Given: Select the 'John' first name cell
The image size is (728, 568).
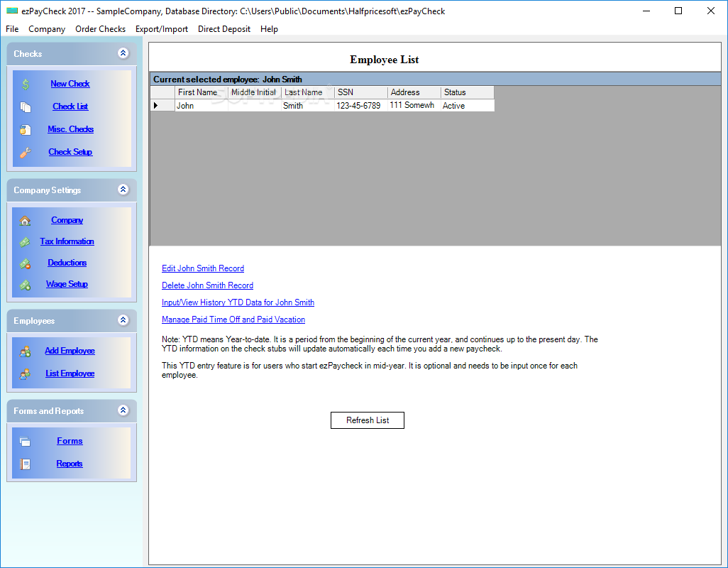Looking at the screenshot, I should [x=202, y=105].
